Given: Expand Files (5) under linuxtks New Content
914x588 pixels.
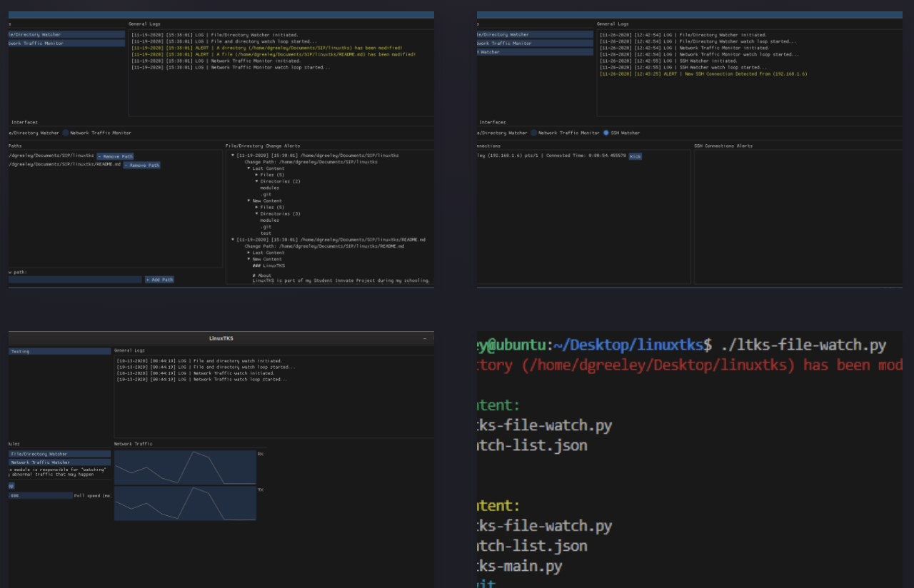Looking at the screenshot, I should point(257,207).
